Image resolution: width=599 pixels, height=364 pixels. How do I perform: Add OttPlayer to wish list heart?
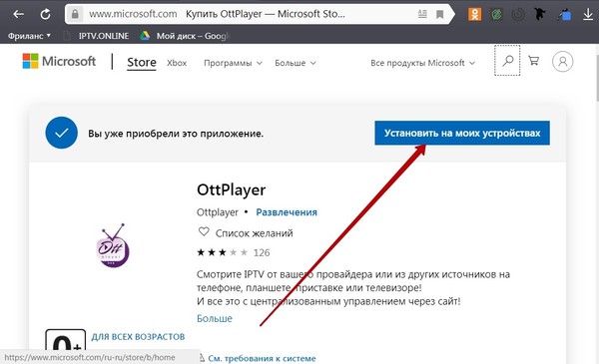tap(204, 231)
